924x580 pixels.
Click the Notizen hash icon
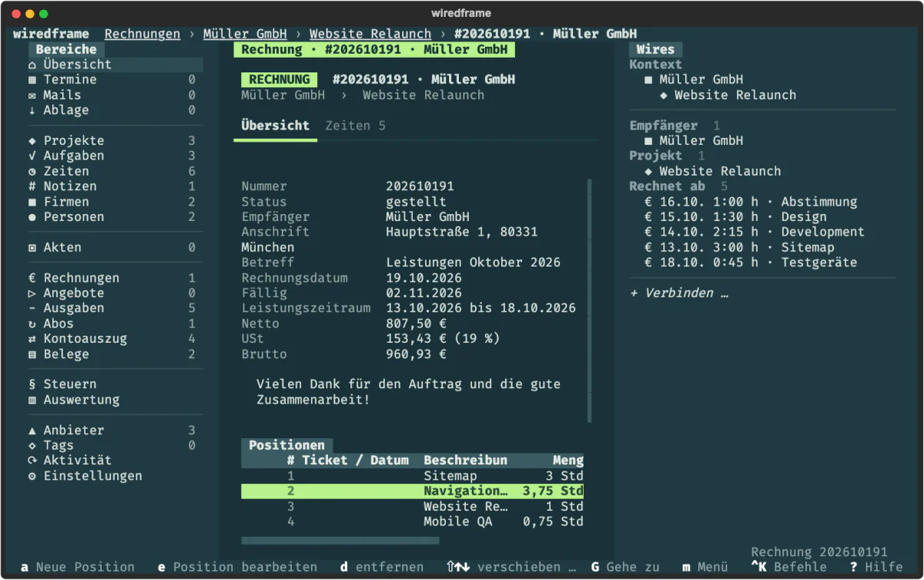click(x=32, y=186)
